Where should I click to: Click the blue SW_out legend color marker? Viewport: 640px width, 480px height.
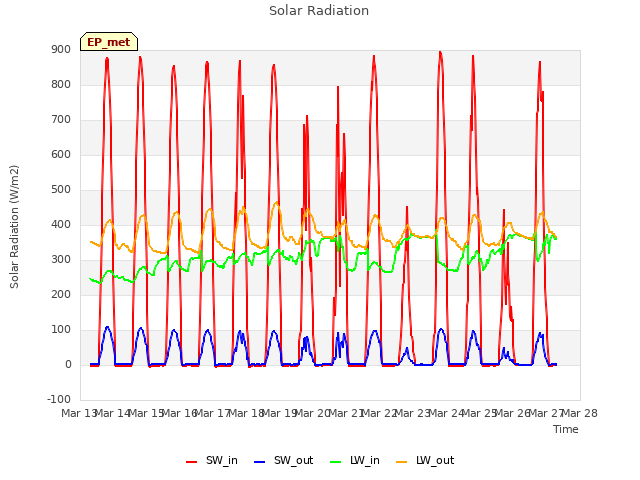pos(260,462)
